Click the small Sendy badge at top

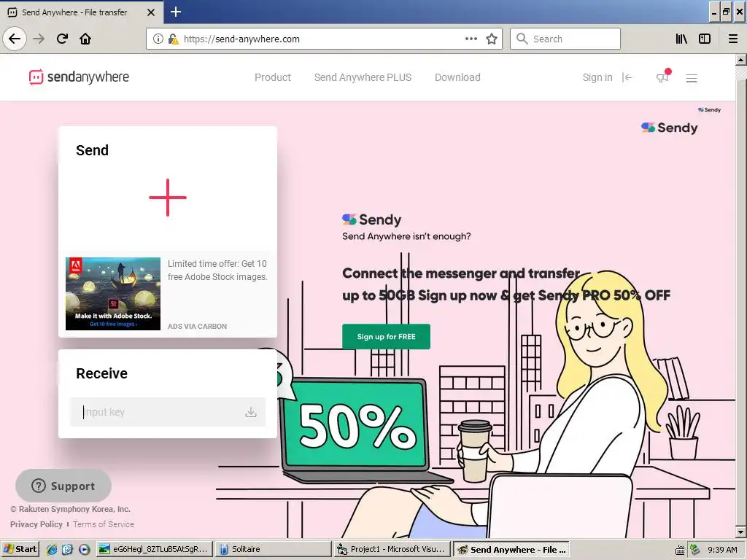[709, 109]
